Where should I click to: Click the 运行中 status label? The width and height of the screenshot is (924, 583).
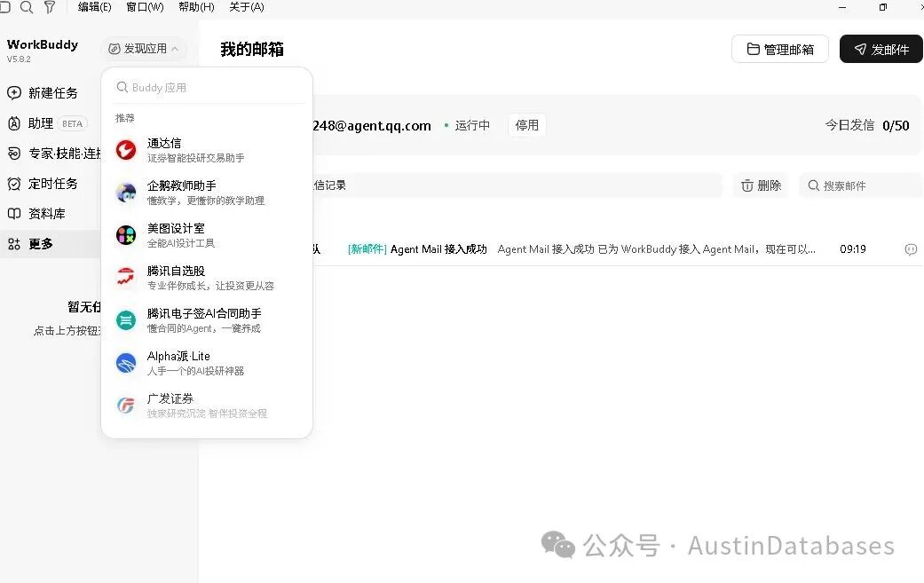[x=472, y=125]
